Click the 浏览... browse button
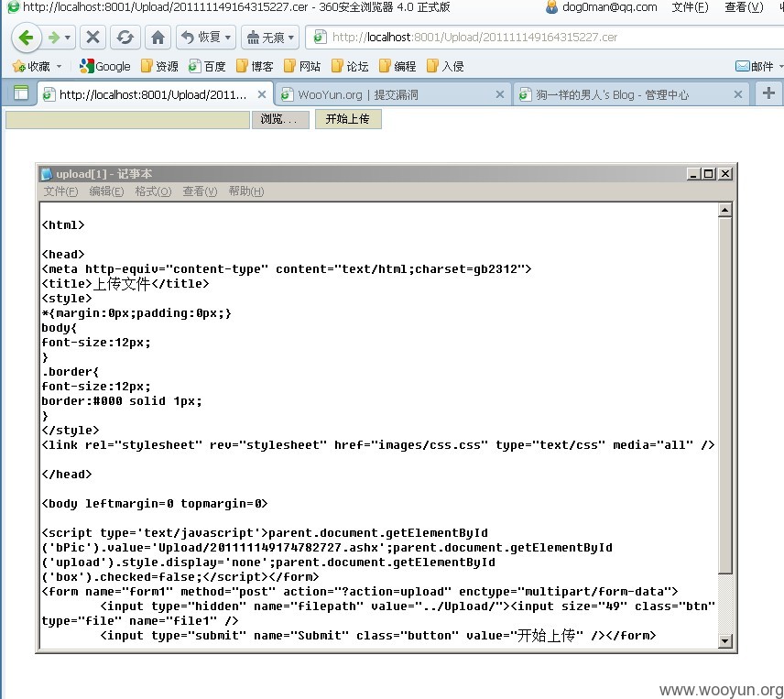 pyautogui.click(x=280, y=119)
